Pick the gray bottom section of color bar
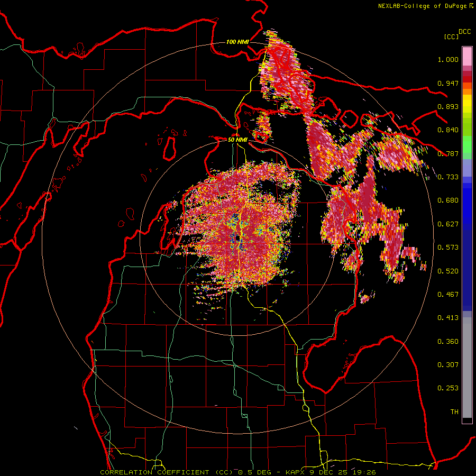Viewport: 476px width, 476px height. coord(467,368)
